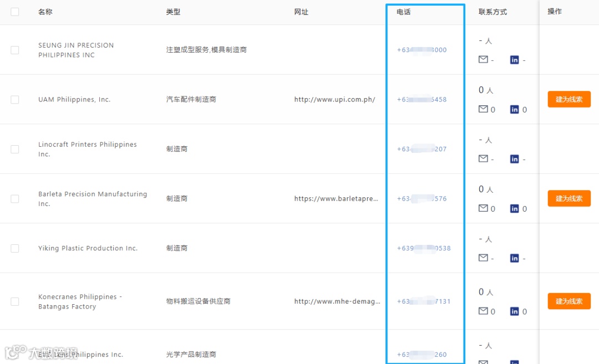The image size is (599, 364).
Task: Click the phone number ending in 207
Action: [x=422, y=149]
